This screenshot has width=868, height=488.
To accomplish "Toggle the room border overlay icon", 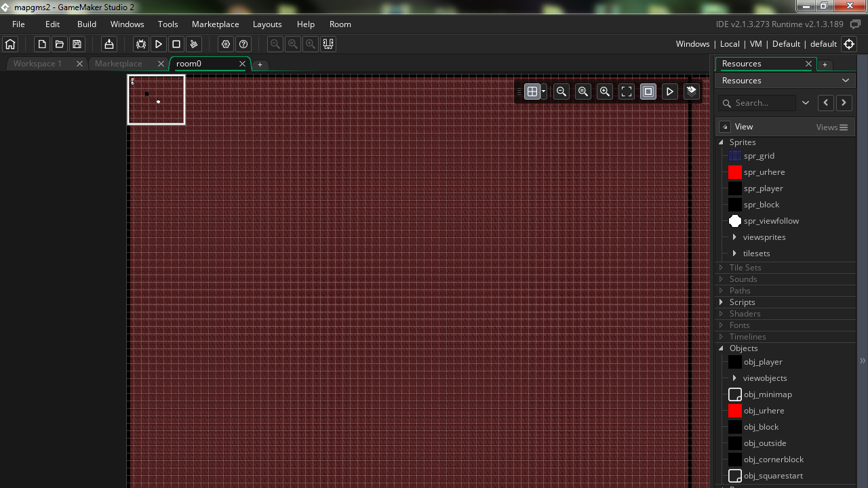I will [x=648, y=91].
